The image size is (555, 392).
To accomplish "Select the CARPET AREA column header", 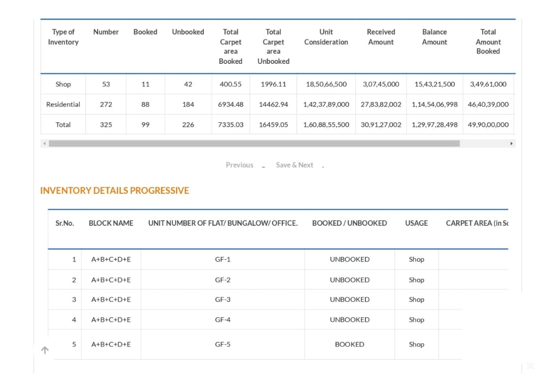I will [x=477, y=223].
